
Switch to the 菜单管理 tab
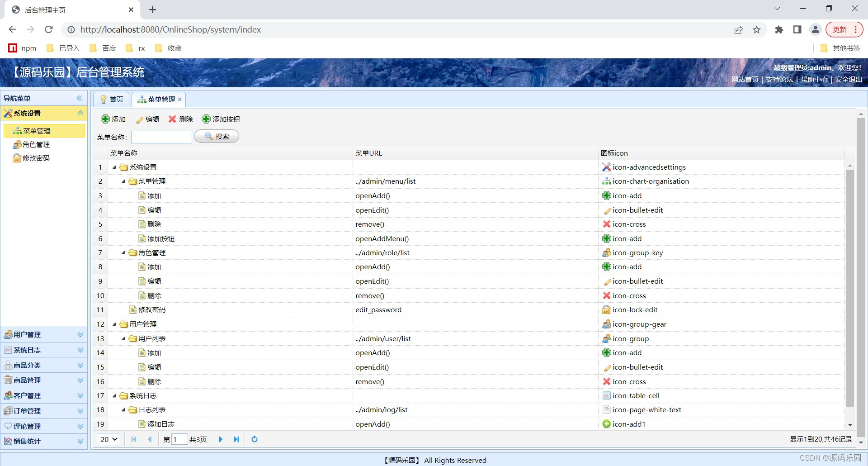click(158, 99)
